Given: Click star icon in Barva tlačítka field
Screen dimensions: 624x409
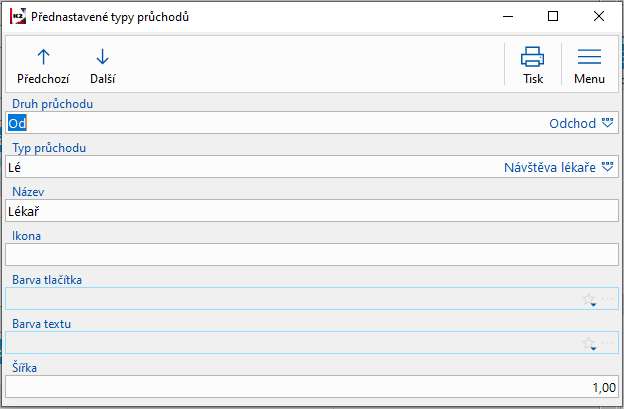Looking at the screenshot, I should point(589,299).
